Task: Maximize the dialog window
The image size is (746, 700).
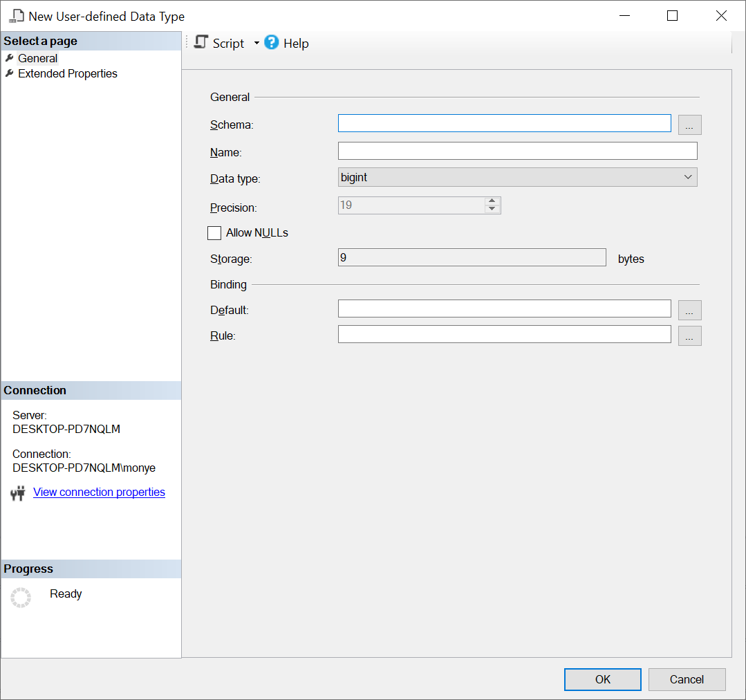Action: 672,16
